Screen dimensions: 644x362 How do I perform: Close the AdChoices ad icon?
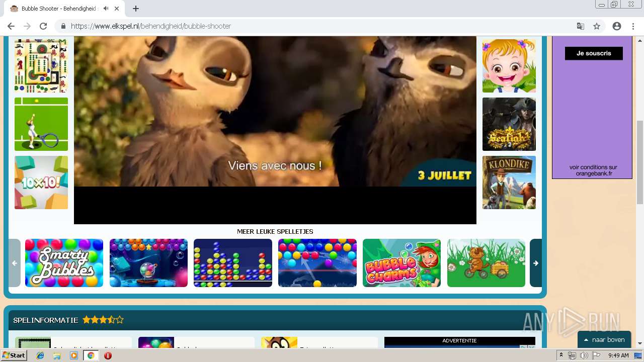[532, 347]
